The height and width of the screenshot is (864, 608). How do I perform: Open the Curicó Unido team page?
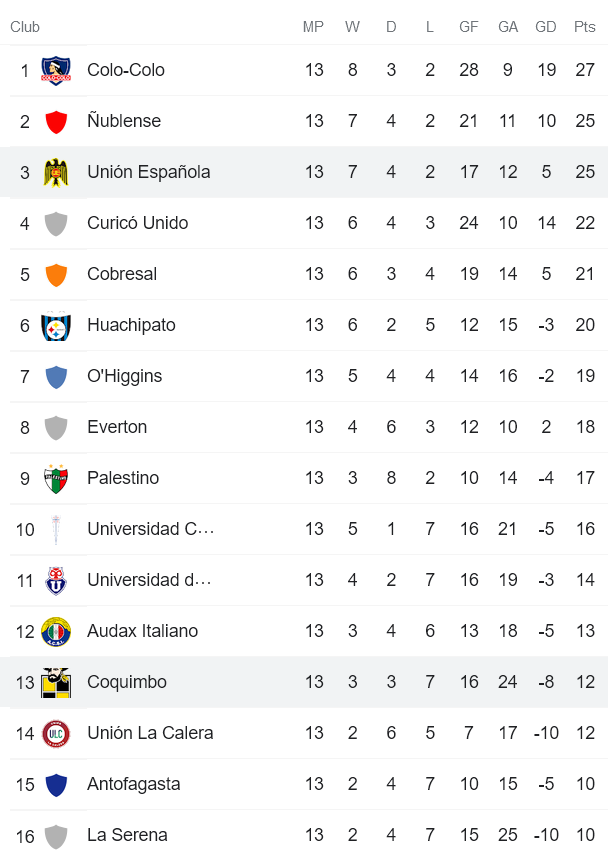click(136, 223)
